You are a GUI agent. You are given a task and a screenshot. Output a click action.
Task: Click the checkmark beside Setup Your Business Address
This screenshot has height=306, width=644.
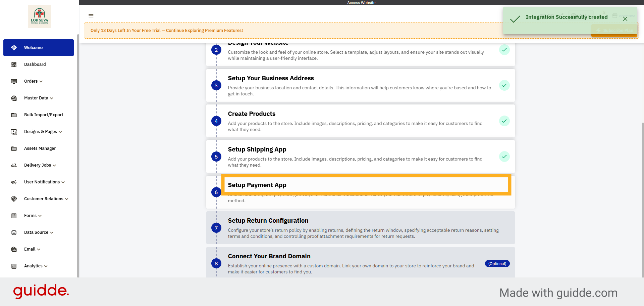click(504, 85)
